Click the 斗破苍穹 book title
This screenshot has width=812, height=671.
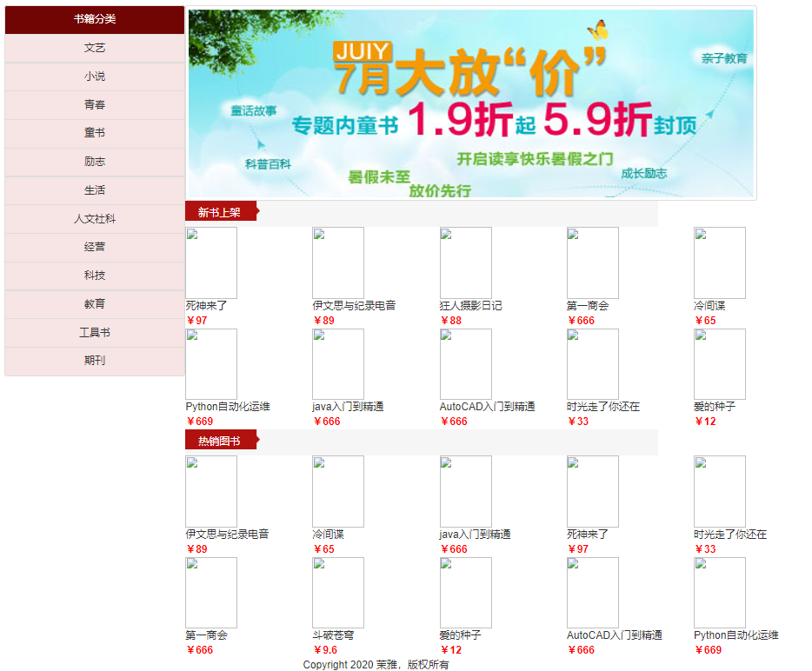pos(333,635)
